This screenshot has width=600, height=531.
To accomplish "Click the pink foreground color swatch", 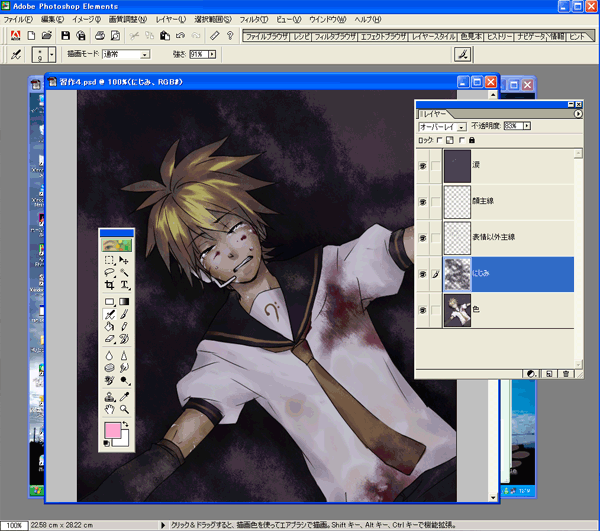I will (111, 431).
